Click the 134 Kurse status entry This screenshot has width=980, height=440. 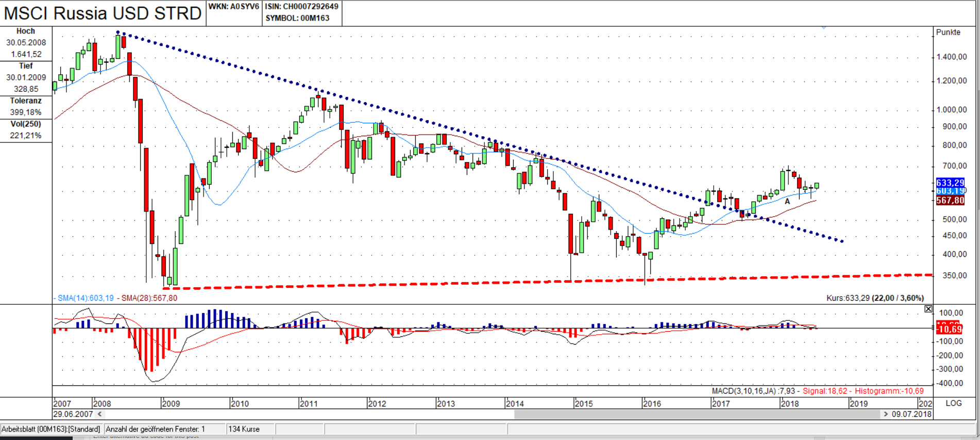click(244, 429)
